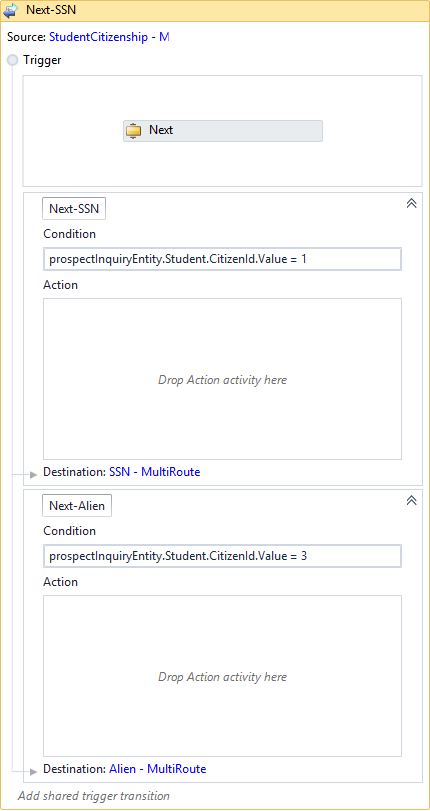This screenshot has height=811, width=430.
Task: Click the Next-Alien action drop area
Action: [223, 676]
